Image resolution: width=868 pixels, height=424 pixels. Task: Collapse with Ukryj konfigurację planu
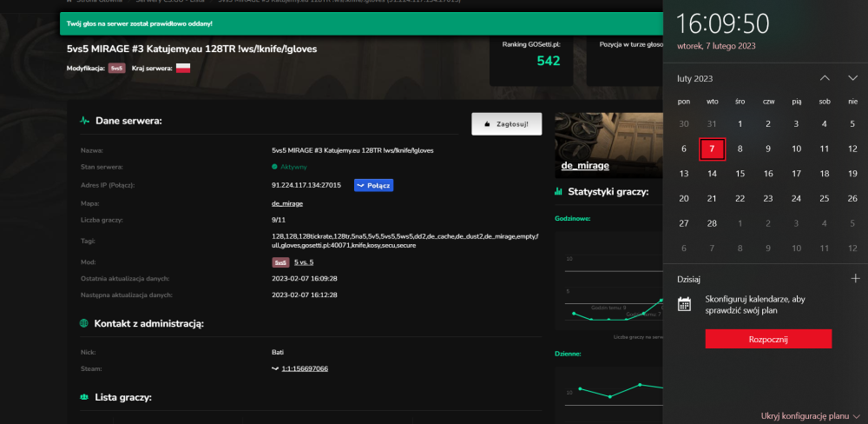click(x=811, y=415)
